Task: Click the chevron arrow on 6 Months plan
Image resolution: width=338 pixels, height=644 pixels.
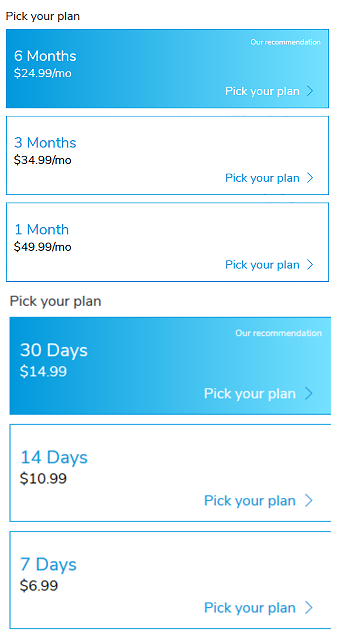Action: point(310,91)
